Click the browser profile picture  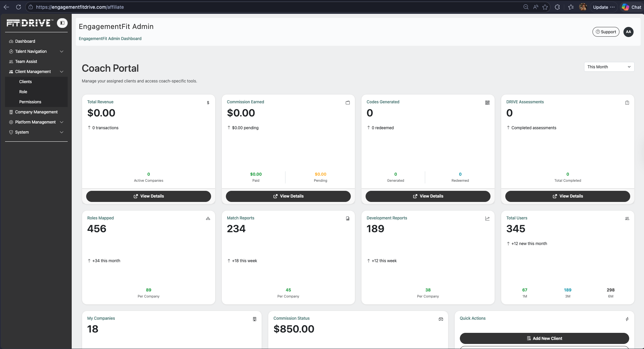tap(583, 7)
